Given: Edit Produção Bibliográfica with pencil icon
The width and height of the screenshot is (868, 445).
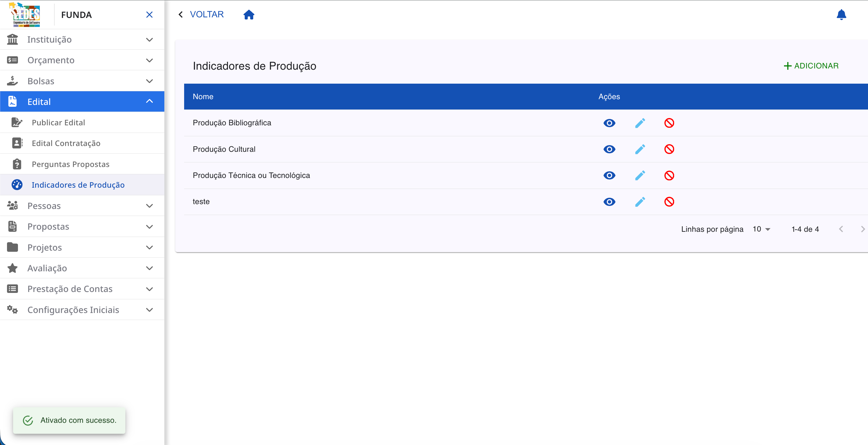Looking at the screenshot, I should pyautogui.click(x=640, y=123).
